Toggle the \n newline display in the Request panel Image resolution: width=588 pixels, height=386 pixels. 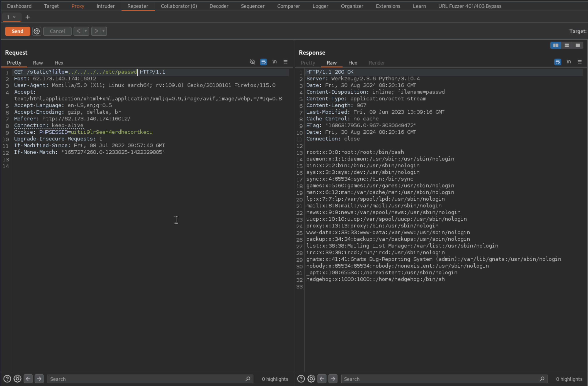point(275,62)
